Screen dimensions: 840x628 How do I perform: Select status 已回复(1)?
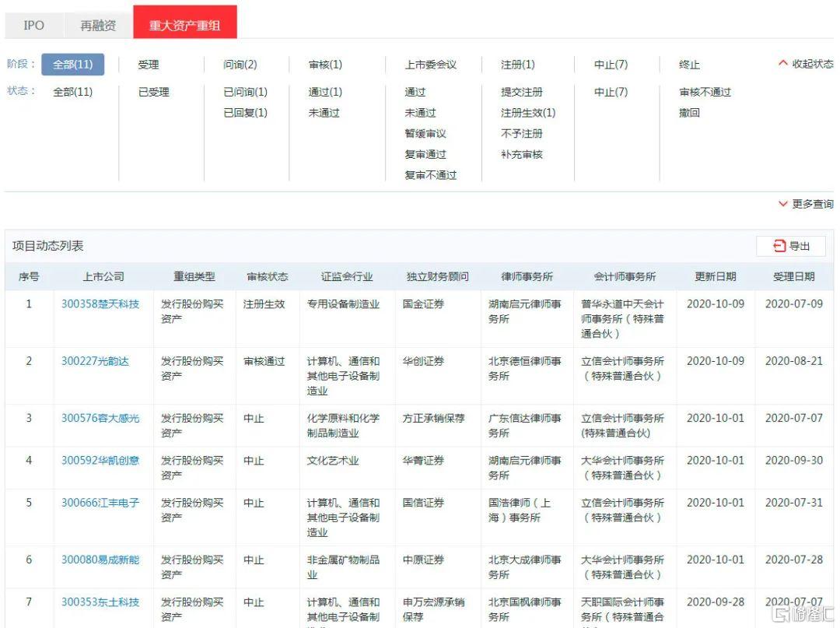(x=245, y=113)
